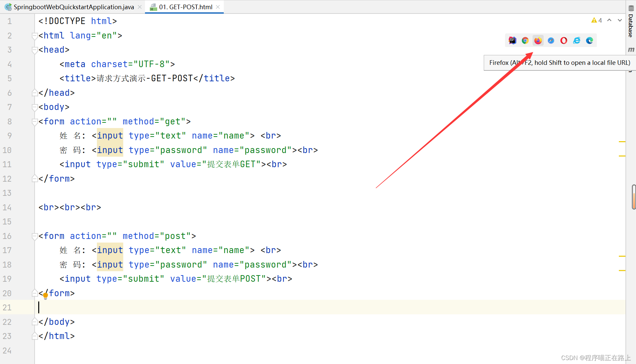The image size is (636, 364).
Task: Collapse the POST form fold
Action: pyautogui.click(x=34, y=236)
